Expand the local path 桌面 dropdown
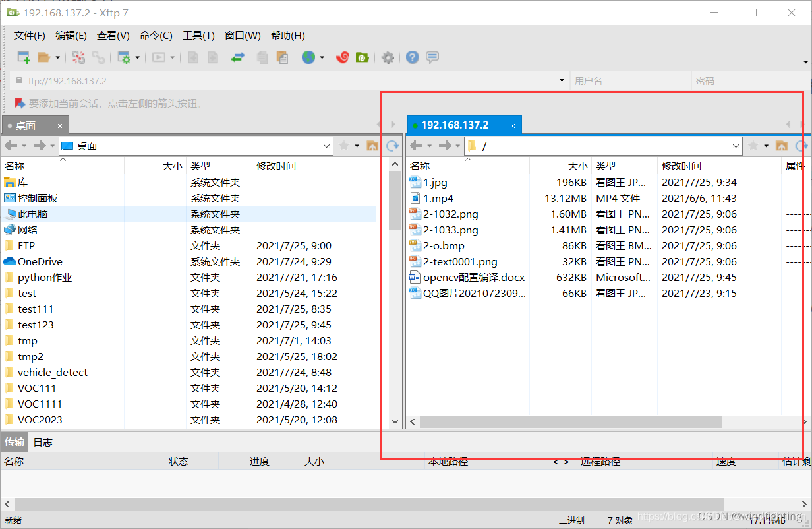812x529 pixels. point(327,146)
